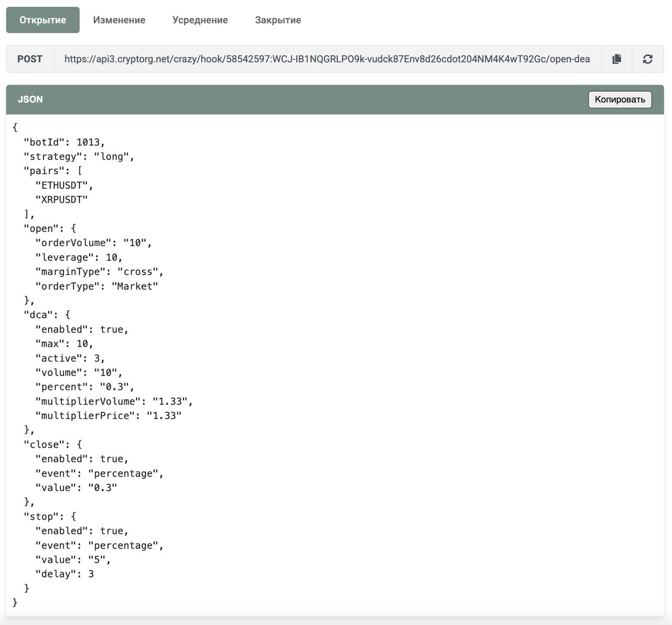Image resolution: width=672 pixels, height=625 pixels.
Task: Click the "strategy": "long" line
Action: pos(79,156)
